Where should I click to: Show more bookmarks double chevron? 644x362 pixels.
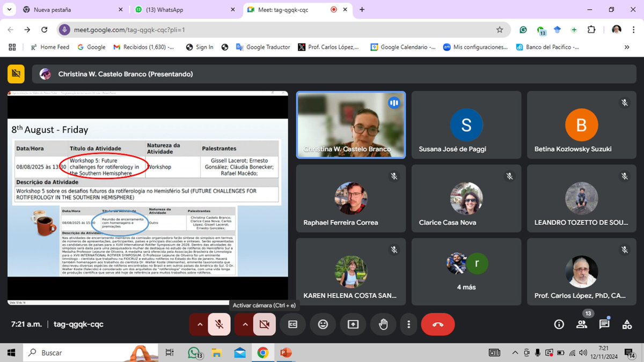coord(627,47)
